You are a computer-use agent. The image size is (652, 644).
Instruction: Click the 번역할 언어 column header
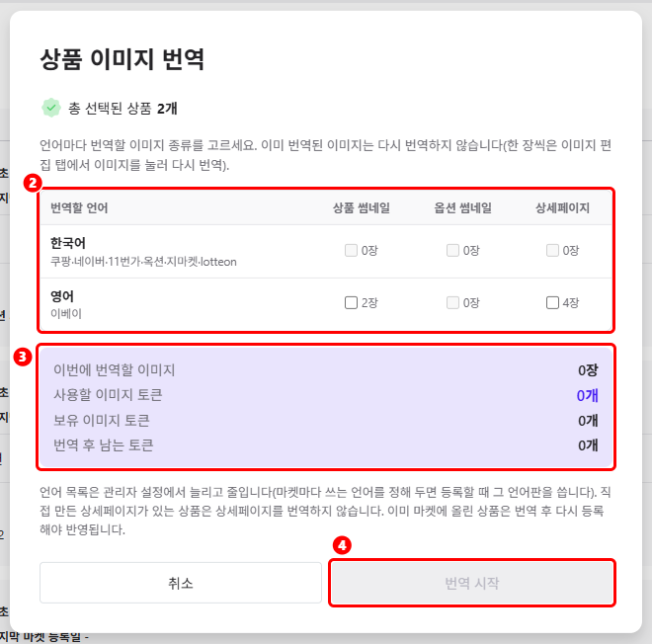(79, 207)
